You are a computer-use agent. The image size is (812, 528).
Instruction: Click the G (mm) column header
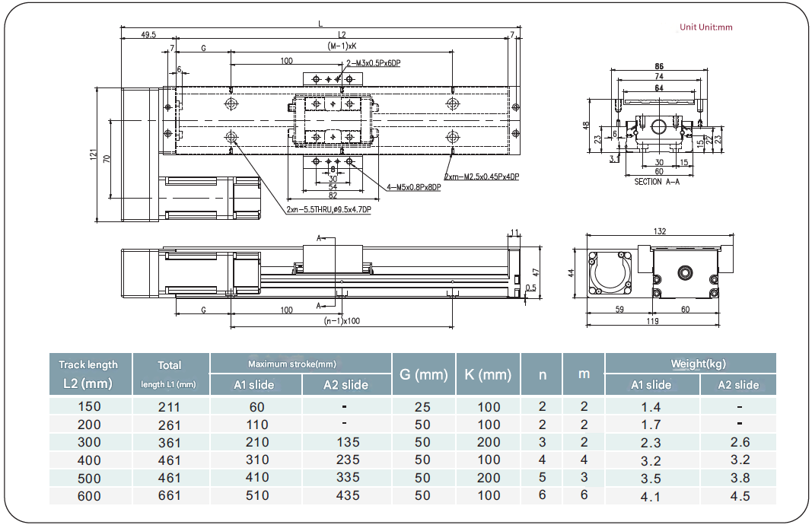[x=422, y=374]
